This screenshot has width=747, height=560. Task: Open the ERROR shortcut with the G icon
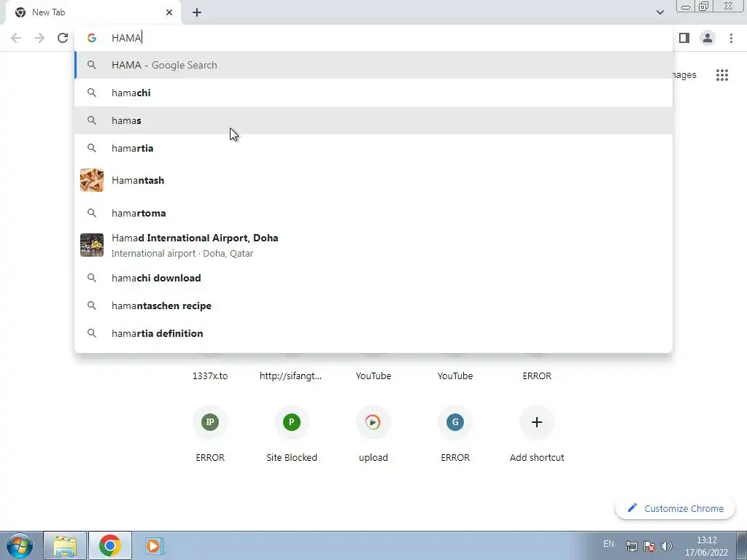[455, 435]
